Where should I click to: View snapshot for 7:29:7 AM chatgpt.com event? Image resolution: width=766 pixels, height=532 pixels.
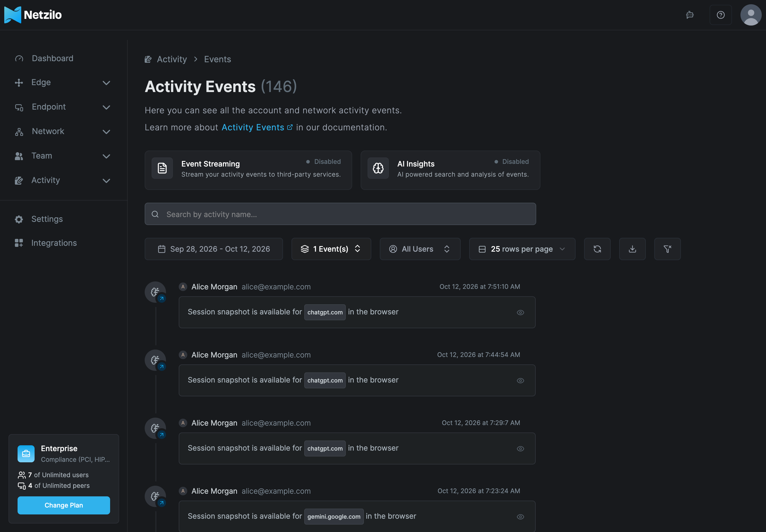pos(520,449)
